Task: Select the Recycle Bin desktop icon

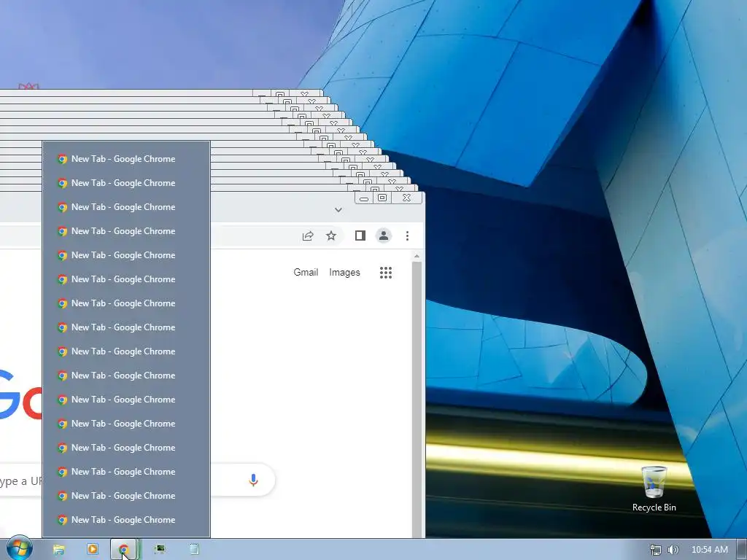Action: click(654, 489)
